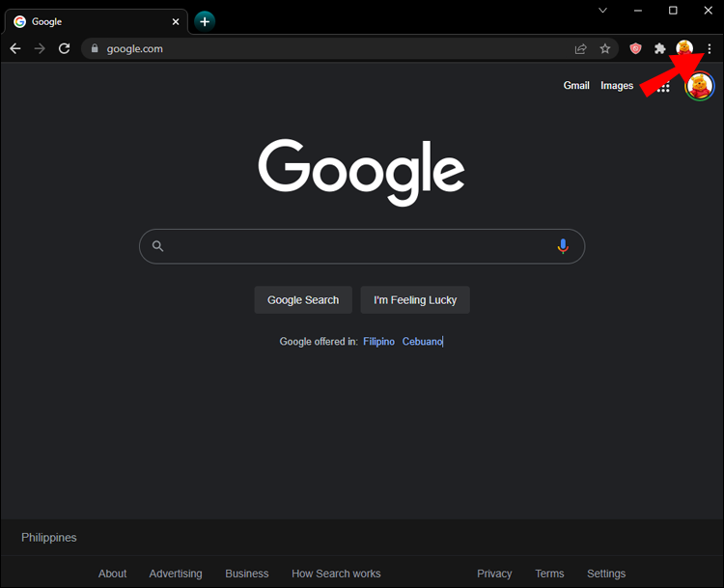Image resolution: width=724 pixels, height=588 pixels.
Task: Start voice search with microphone icon
Action: click(563, 246)
